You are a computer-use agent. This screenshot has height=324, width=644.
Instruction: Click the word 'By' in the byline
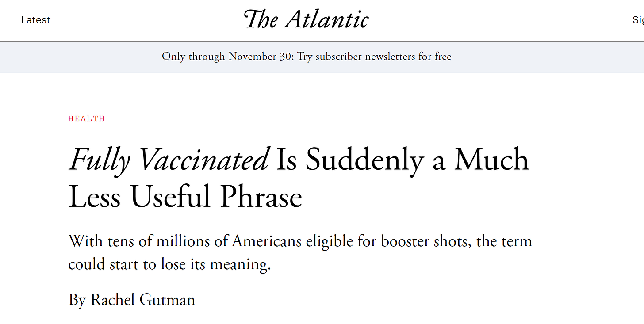coord(77,300)
